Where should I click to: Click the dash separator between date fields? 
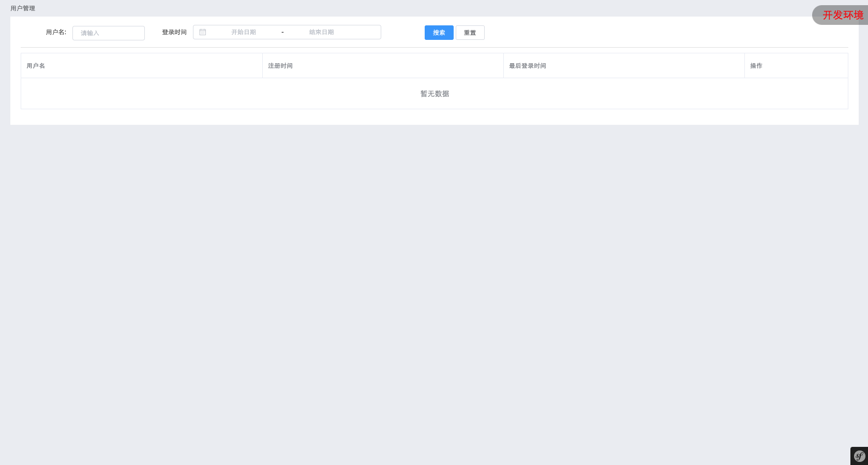tap(282, 32)
